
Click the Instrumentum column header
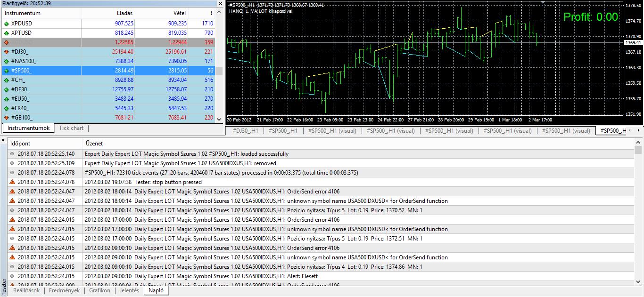(x=41, y=13)
